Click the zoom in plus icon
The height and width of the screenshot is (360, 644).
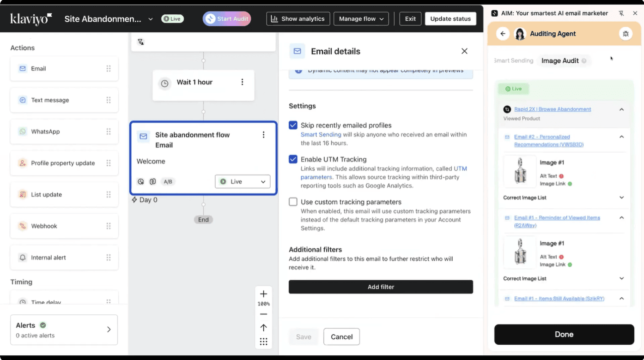tap(263, 294)
